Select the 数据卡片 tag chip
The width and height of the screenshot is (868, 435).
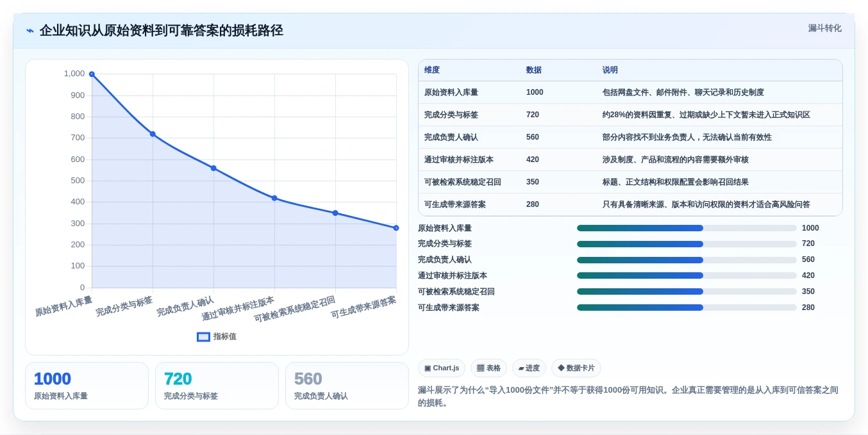(576, 368)
